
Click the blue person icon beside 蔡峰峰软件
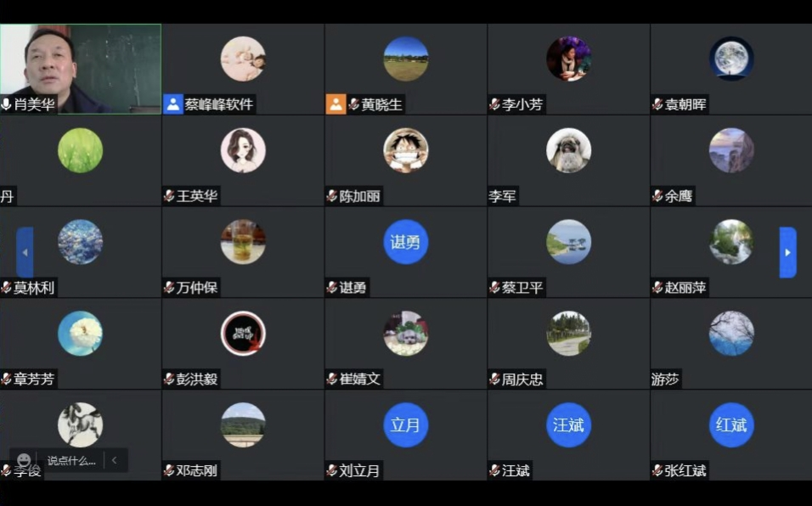click(x=173, y=104)
